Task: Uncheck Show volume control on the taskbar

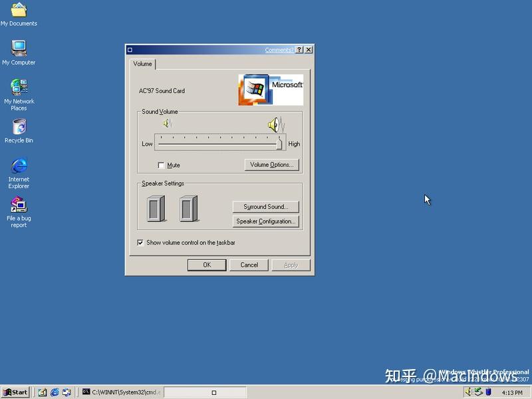Action: coord(140,243)
